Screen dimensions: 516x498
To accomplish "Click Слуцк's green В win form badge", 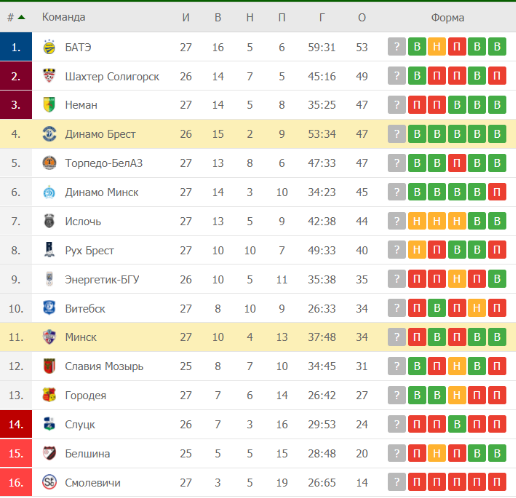I will pos(457,424).
